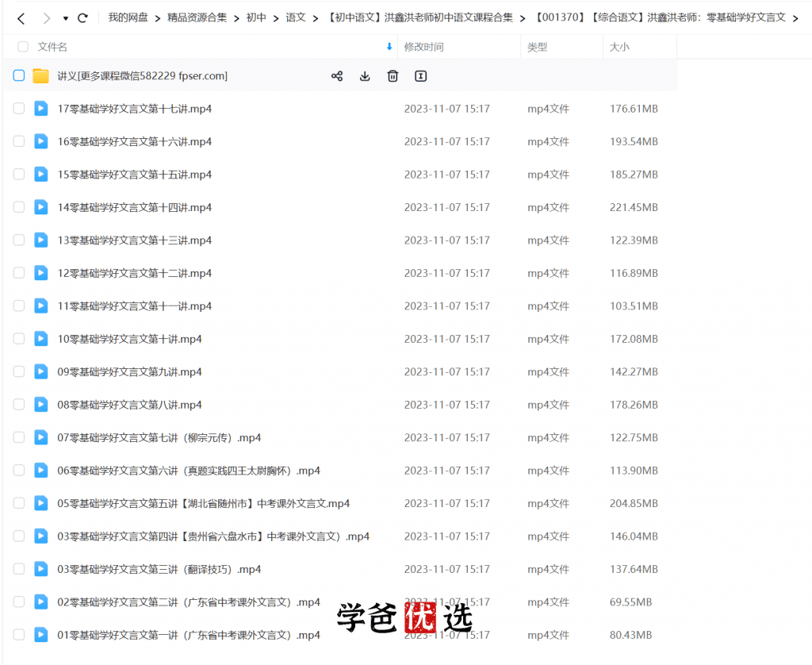Expand chevron at end of breadcrumb path

tap(795, 19)
